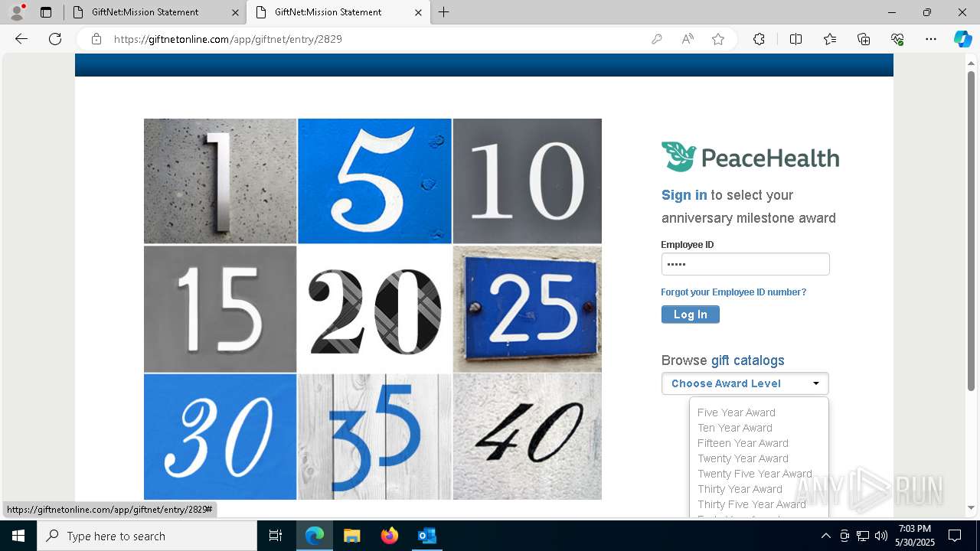Viewport: 980px width, 551px height.
Task: Choose Twenty Year Award option
Action: 743,458
